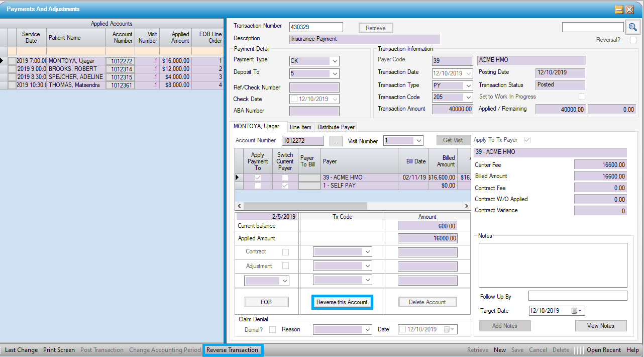Click Reverse this Account button
Image resolution: width=644 pixels, height=357 pixels.
coord(342,302)
